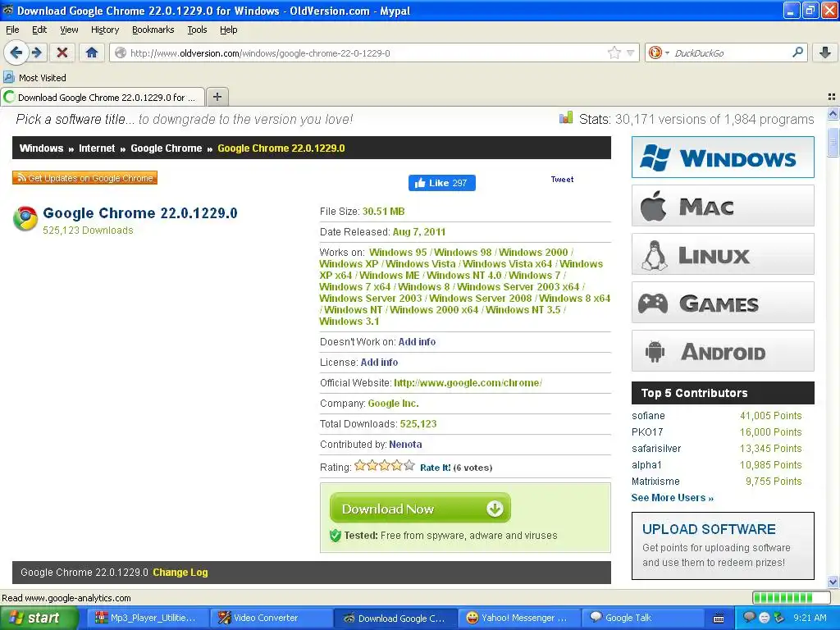The width and height of the screenshot is (840, 630).
Task: Click Get Updates on Google Chrome RSS button
Action: [x=84, y=178]
